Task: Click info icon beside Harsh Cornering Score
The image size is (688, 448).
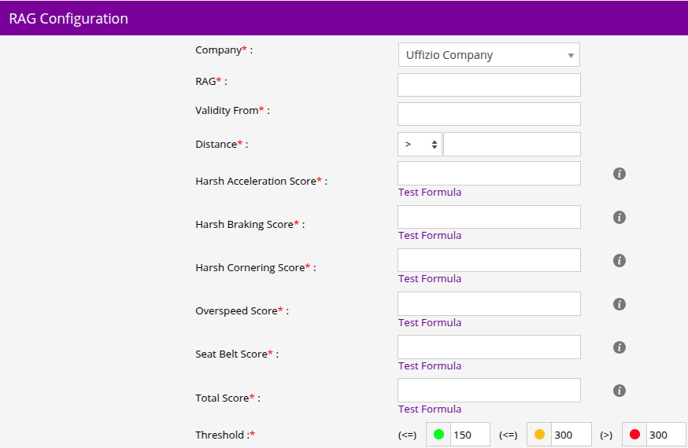Action: click(x=619, y=261)
